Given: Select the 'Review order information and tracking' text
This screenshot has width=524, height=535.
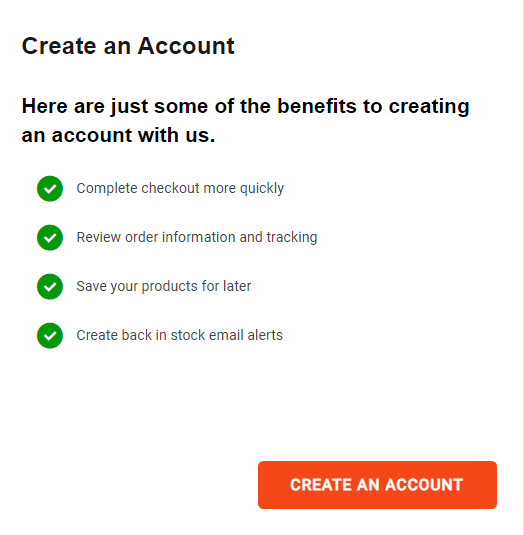Looking at the screenshot, I should pos(197,237).
